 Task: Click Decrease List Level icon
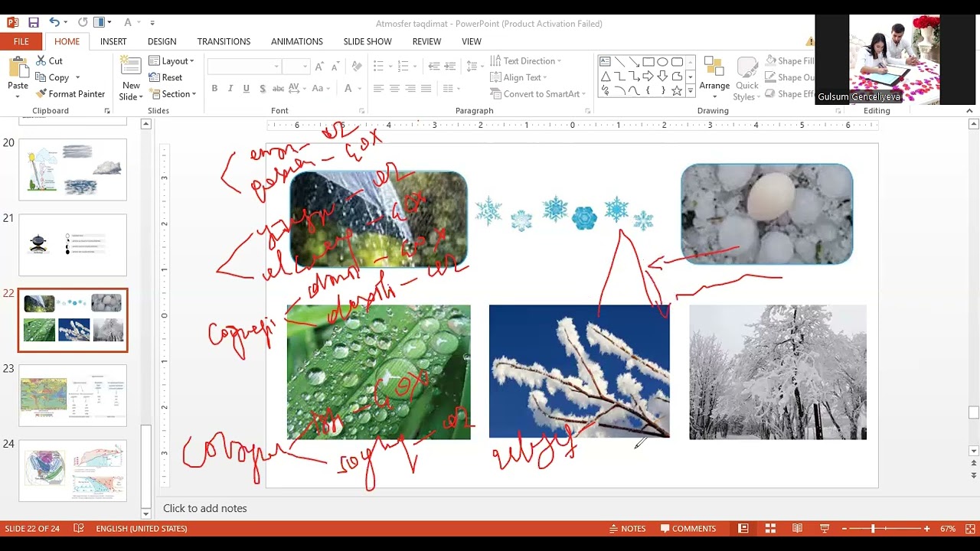tap(434, 67)
